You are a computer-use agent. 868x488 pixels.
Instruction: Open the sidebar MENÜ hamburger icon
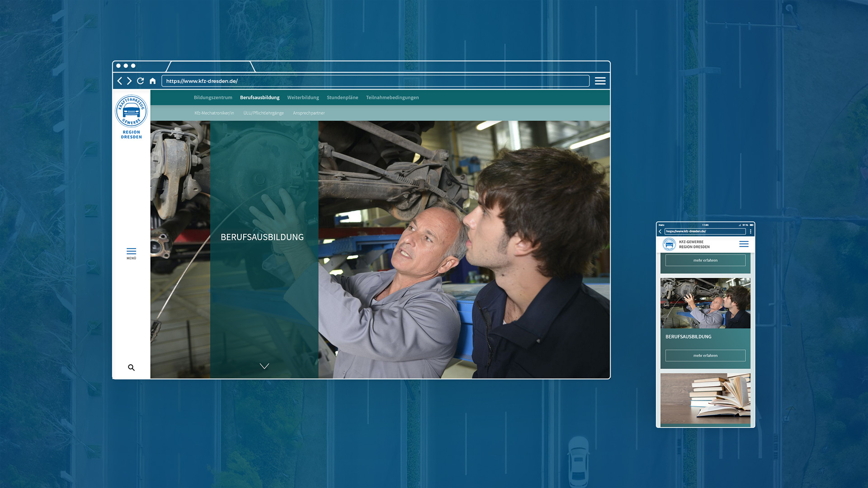[x=131, y=252]
